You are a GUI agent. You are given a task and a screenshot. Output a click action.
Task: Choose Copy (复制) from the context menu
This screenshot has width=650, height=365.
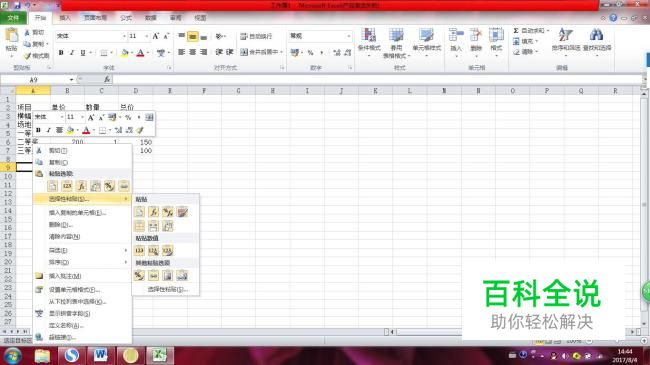click(82, 162)
